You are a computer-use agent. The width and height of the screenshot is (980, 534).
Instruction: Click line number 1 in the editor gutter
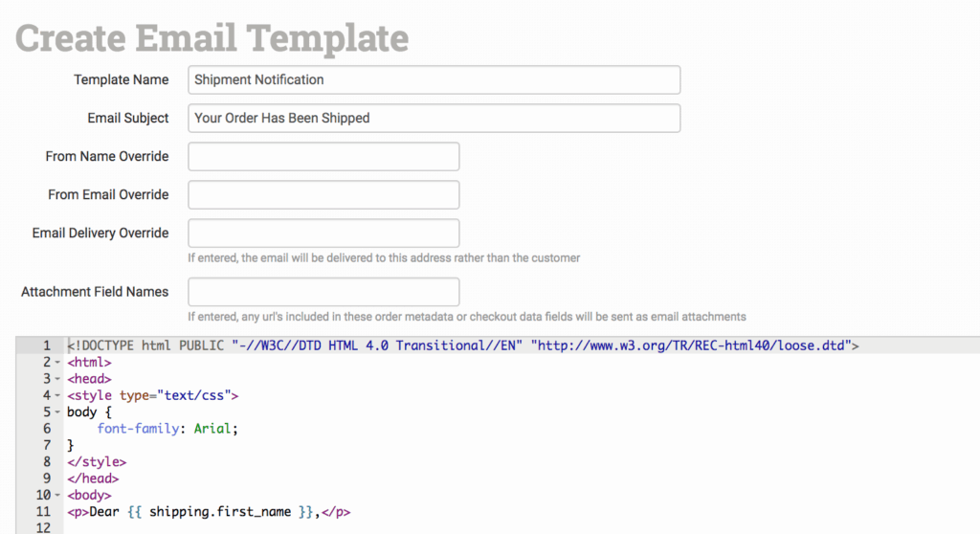pos(46,345)
